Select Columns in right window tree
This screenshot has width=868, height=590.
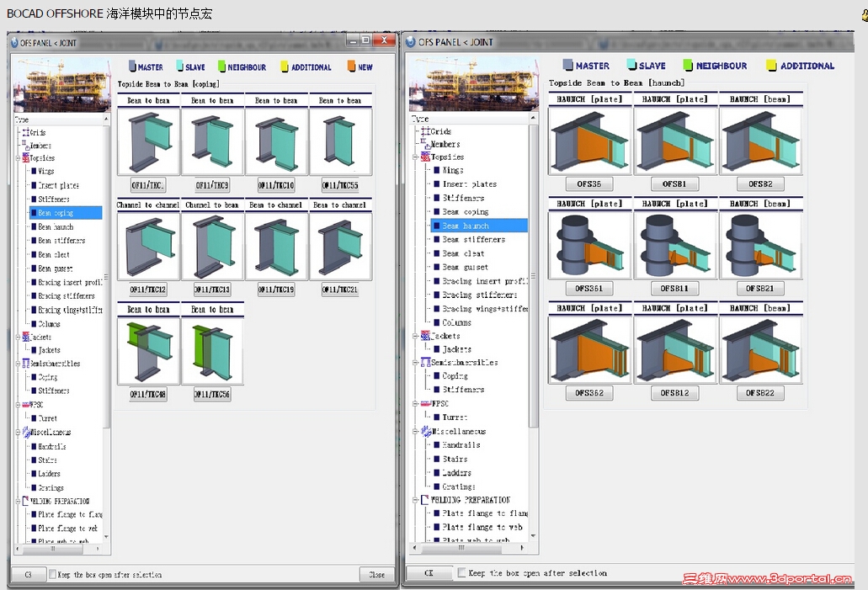tap(456, 322)
